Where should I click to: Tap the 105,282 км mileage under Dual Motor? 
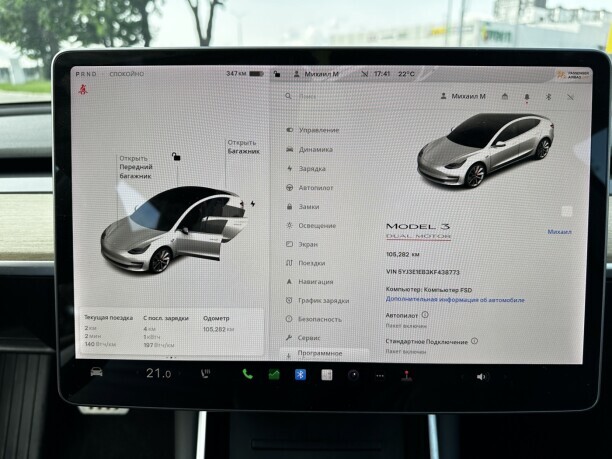(x=402, y=254)
